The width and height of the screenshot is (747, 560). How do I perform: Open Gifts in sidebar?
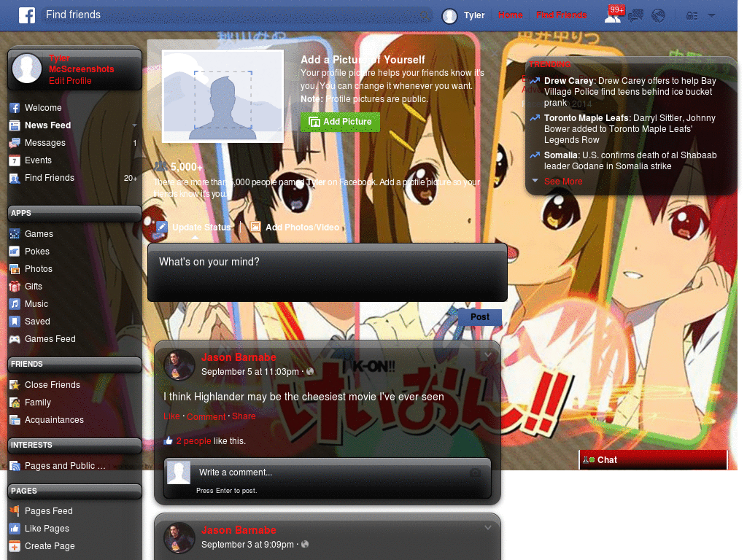click(x=34, y=286)
